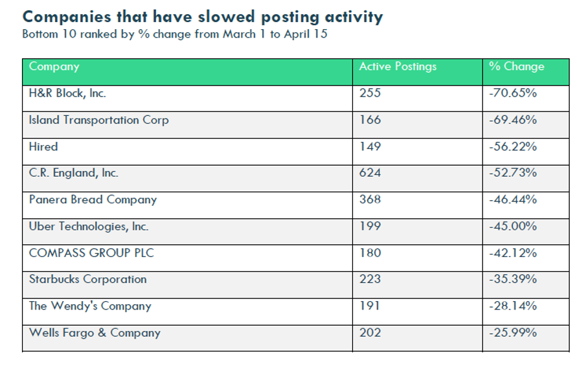This screenshot has width=588, height=373.
Task: Click the -45.00% change value
Action: pyautogui.click(x=513, y=227)
